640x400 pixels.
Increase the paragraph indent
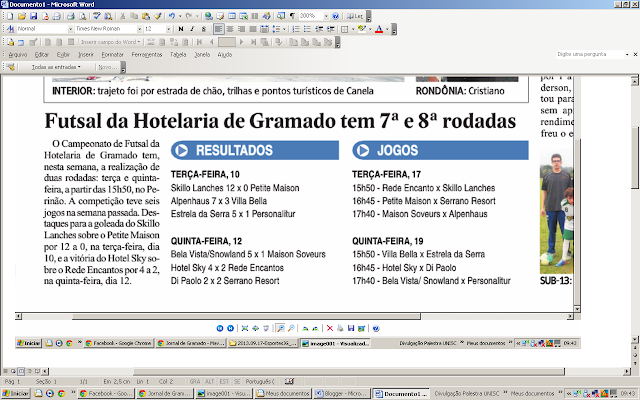(331, 29)
